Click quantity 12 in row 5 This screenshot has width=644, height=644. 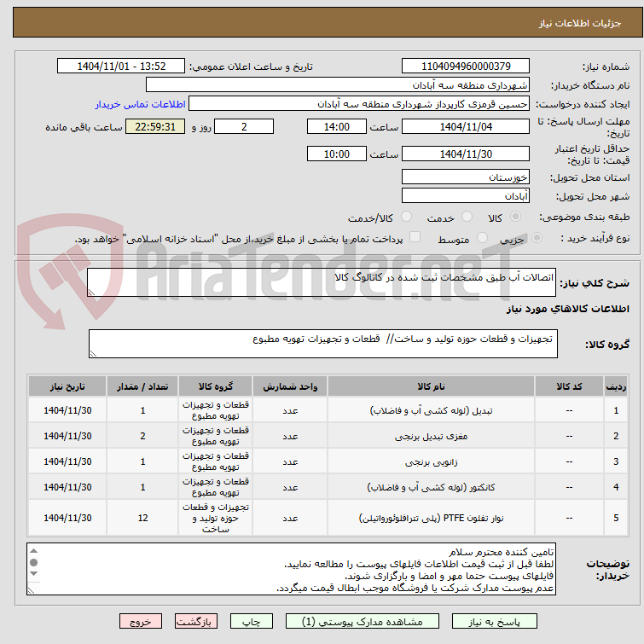pyautogui.click(x=142, y=519)
